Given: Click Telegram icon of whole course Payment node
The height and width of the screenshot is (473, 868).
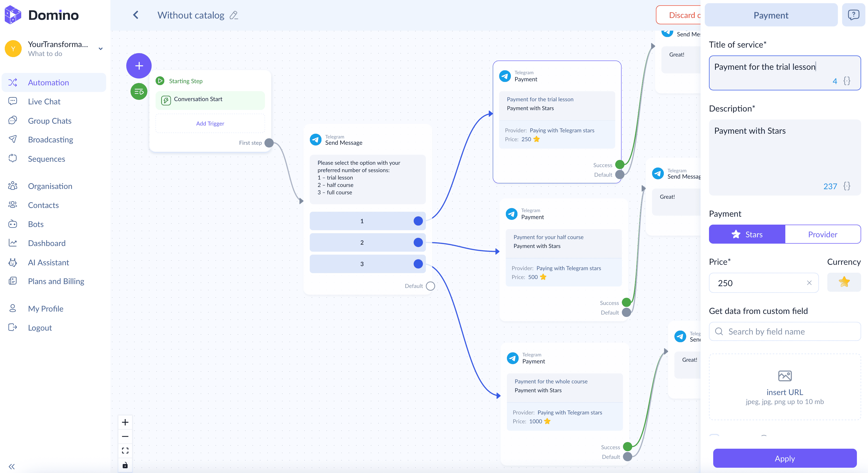Looking at the screenshot, I should coord(512,358).
